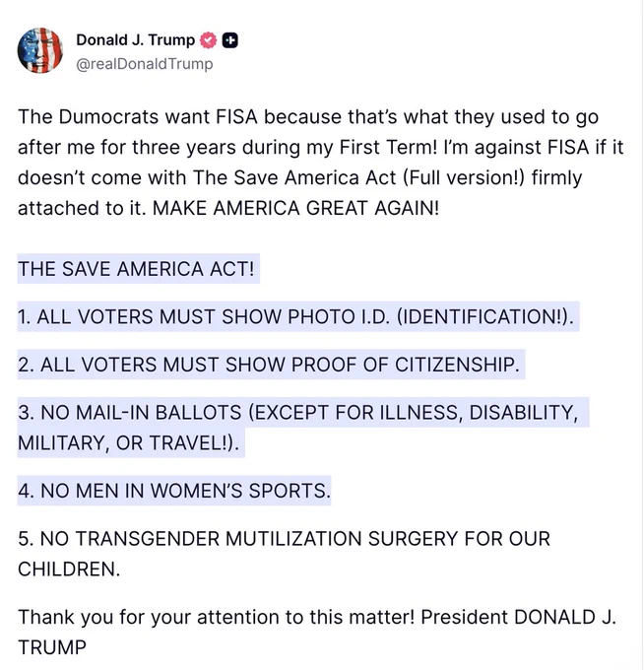
Task: Click the MAKE AMERICA GREAT AGAIN! phrase
Action: [295, 208]
